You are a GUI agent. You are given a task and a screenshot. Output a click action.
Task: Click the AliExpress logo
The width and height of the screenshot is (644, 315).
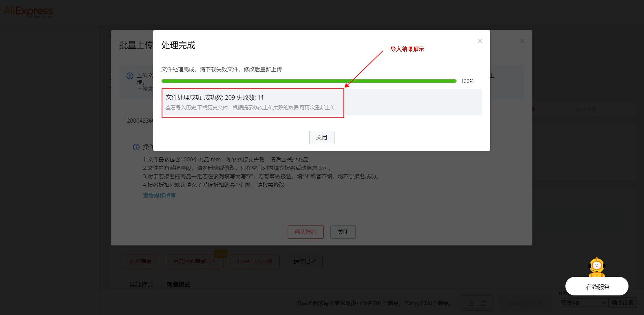[x=28, y=11]
